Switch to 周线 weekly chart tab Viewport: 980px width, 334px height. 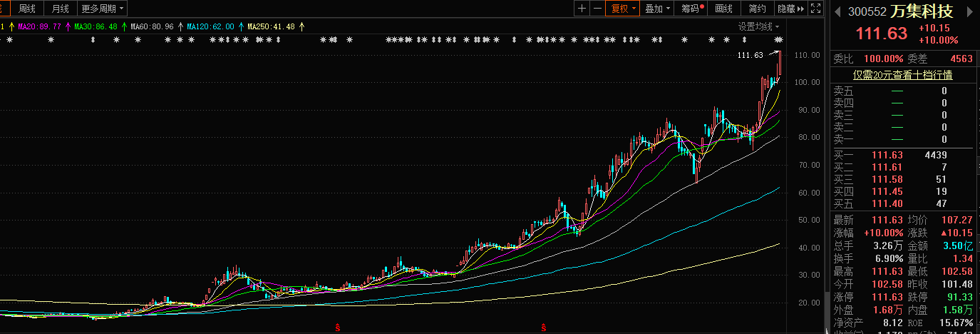[27, 9]
